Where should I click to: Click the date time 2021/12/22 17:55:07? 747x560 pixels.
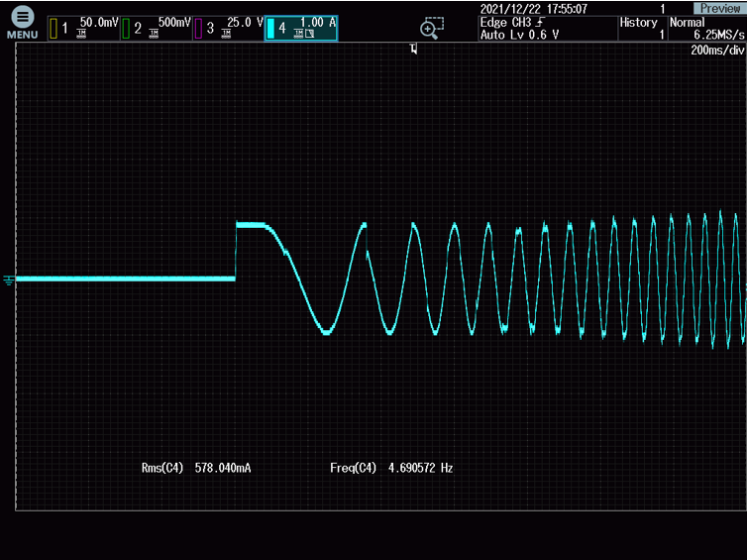(x=534, y=9)
